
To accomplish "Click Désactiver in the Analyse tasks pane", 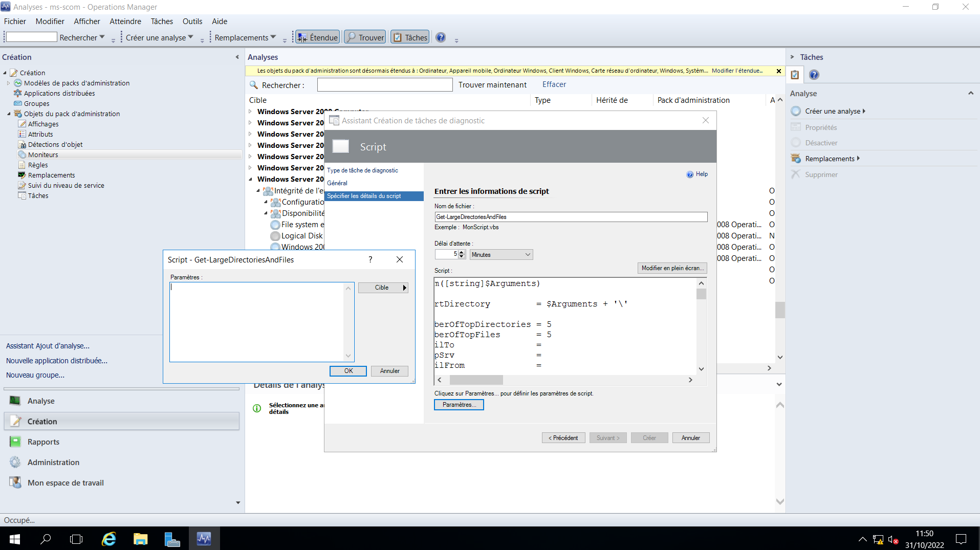I will pyautogui.click(x=822, y=142).
